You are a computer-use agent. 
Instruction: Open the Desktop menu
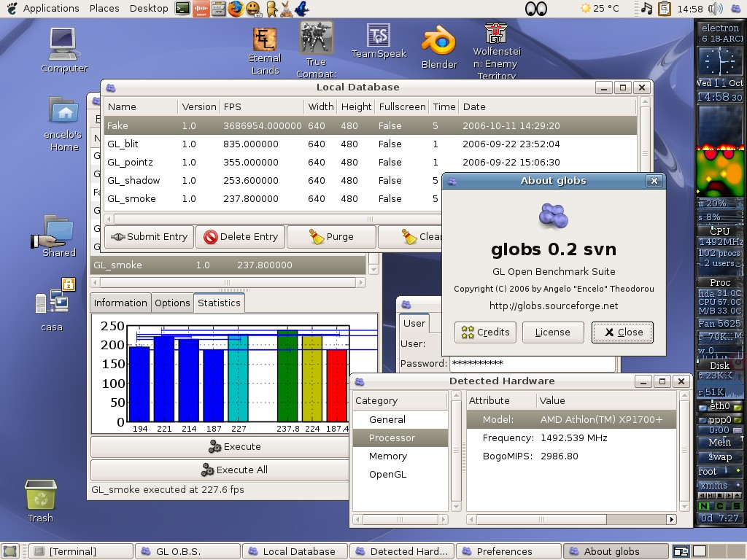pos(149,8)
